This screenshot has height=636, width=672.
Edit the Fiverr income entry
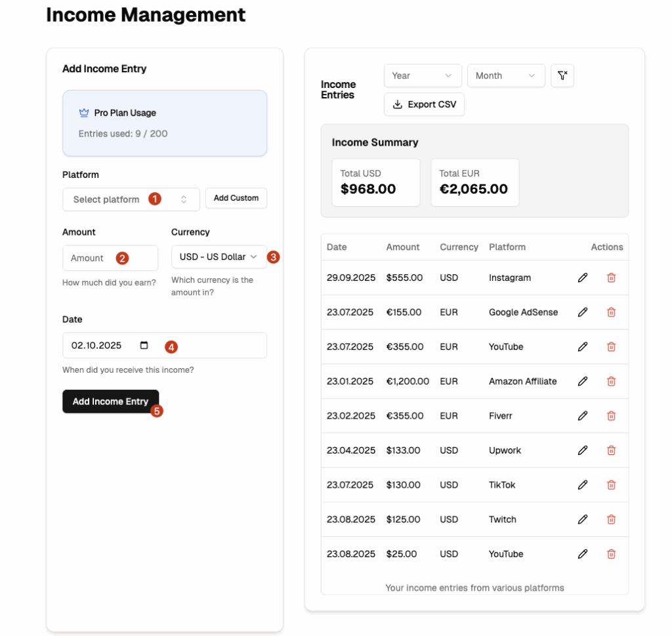tap(582, 416)
